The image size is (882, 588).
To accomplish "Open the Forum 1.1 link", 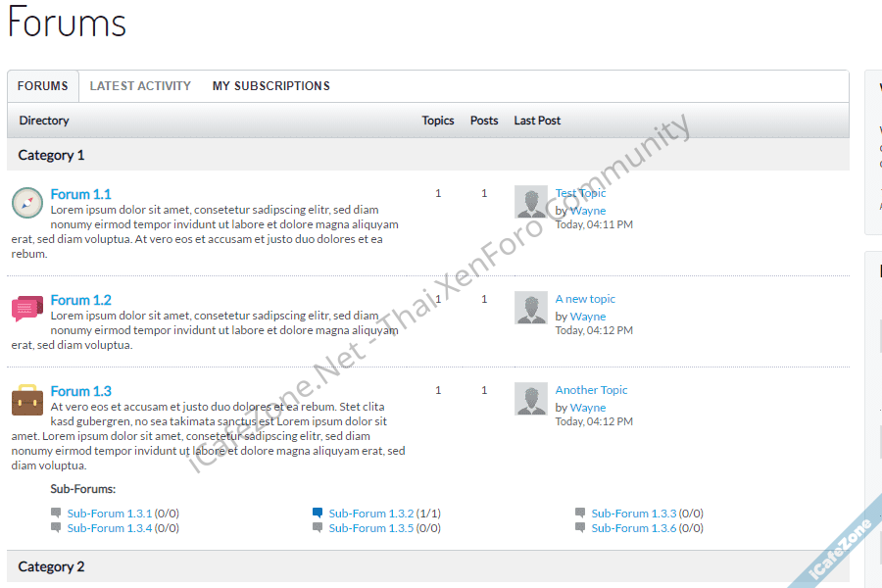I will click(81, 194).
